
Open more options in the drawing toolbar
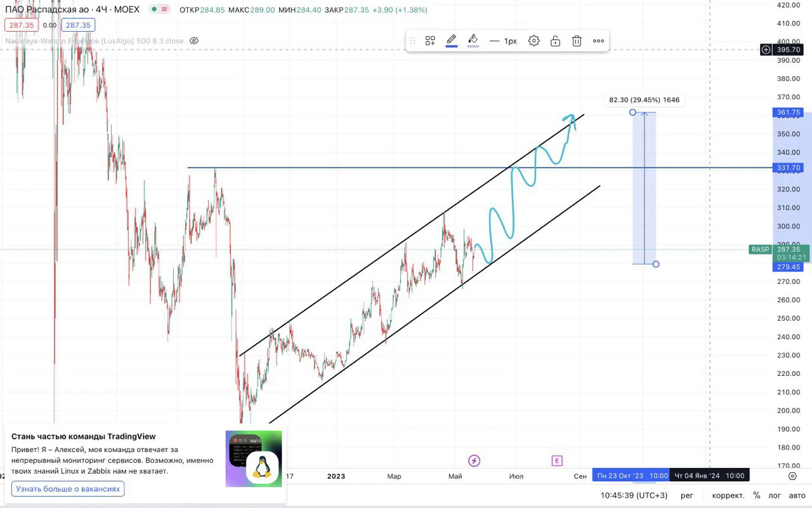pos(598,41)
